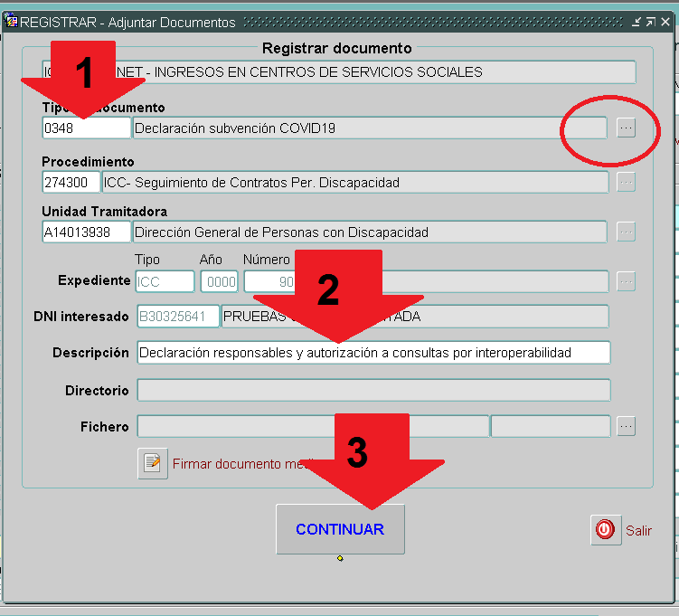
Task: Click the Firmar documento notepad icon
Action: point(153,463)
